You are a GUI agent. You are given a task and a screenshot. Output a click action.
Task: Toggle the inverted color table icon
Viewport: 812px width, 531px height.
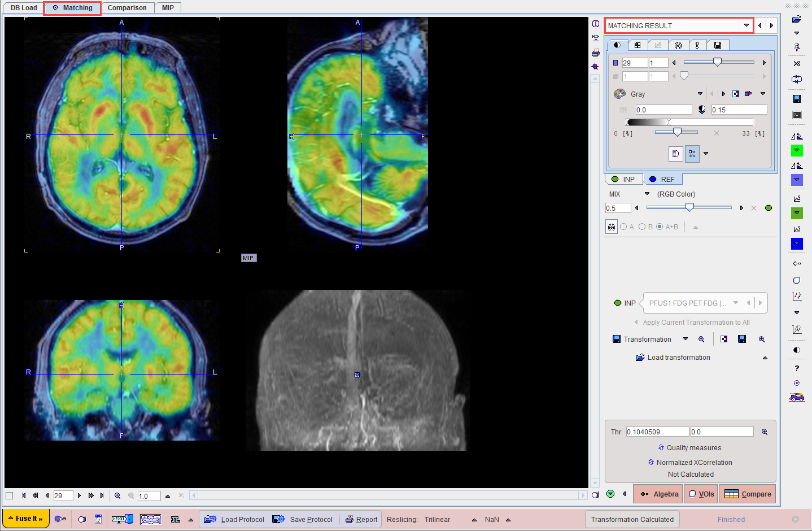736,94
